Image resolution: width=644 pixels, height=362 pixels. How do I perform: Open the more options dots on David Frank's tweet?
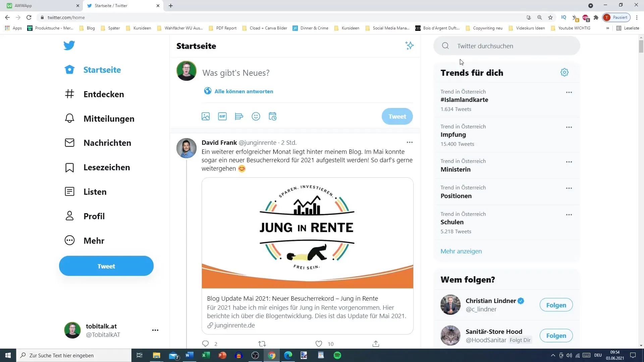[410, 142]
